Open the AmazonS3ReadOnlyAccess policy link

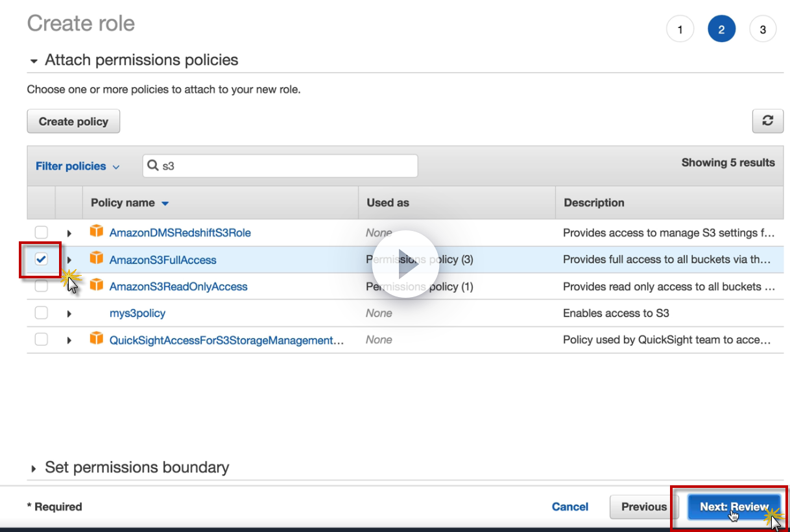click(178, 286)
